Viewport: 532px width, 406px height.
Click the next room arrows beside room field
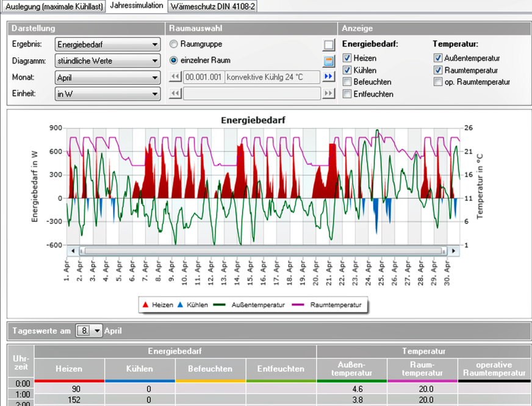click(330, 77)
